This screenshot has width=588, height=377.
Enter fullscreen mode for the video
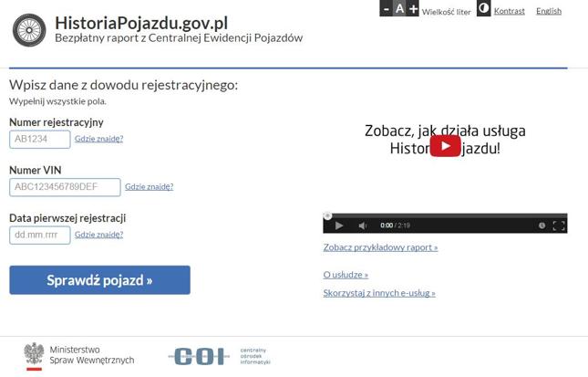click(559, 225)
